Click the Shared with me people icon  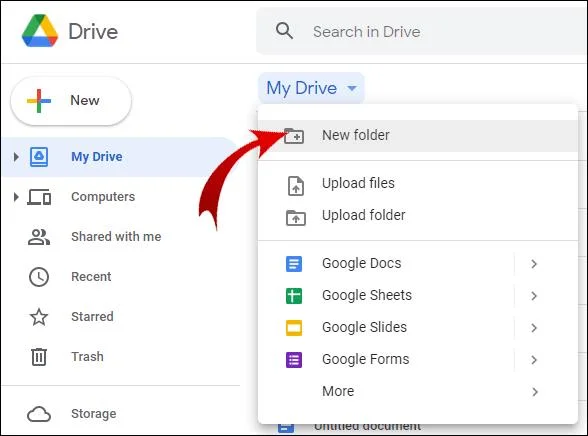(x=39, y=237)
